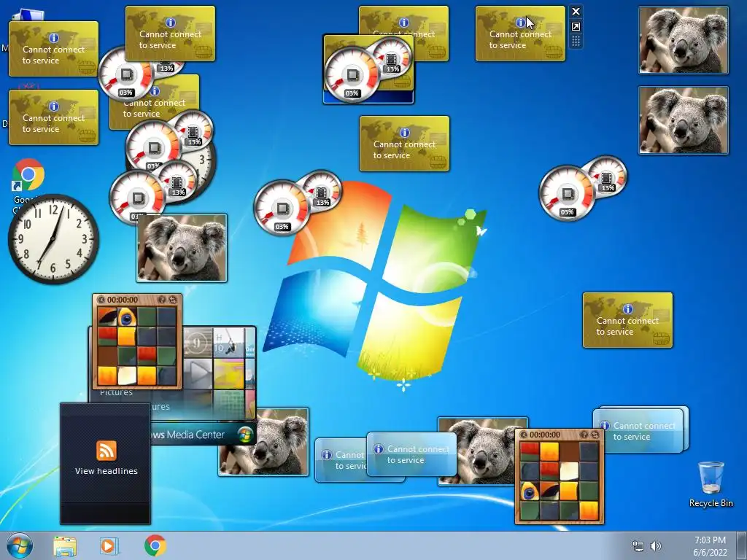Launch Windows Media Player from taskbar
The height and width of the screenshot is (560, 747).
click(x=109, y=546)
